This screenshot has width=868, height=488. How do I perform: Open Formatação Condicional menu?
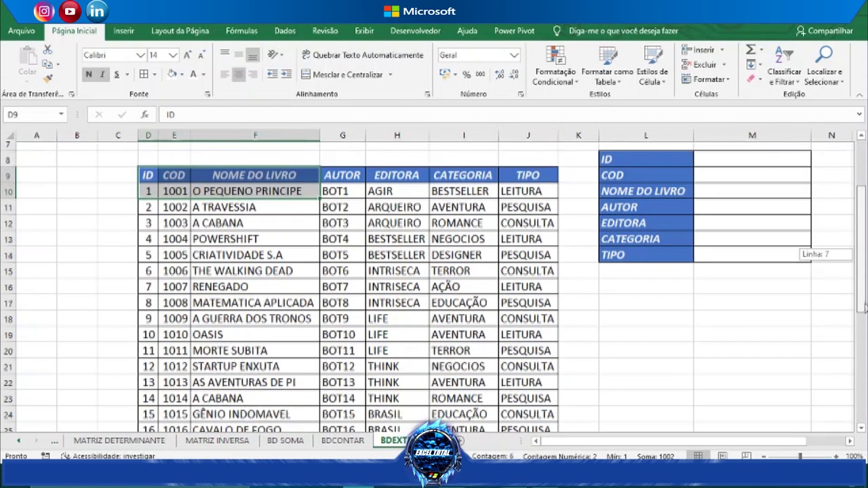(x=555, y=66)
